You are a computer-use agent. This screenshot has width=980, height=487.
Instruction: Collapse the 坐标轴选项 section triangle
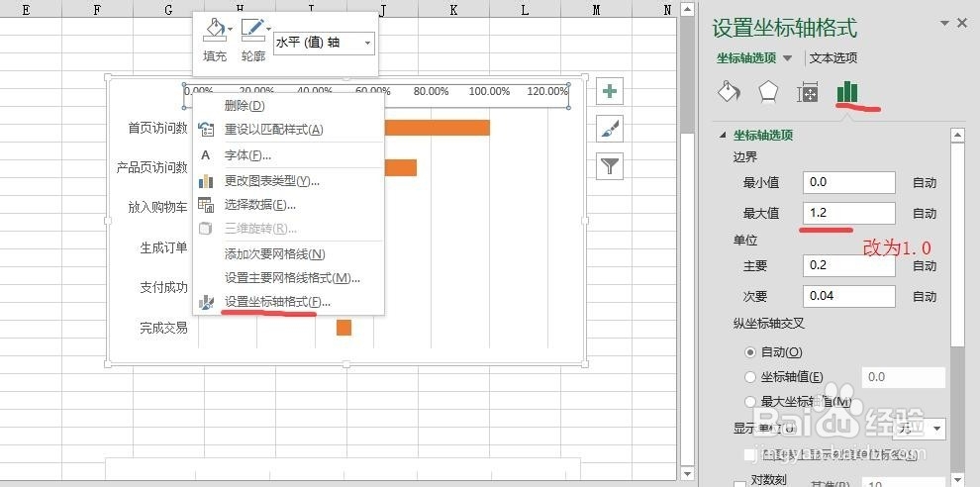tap(724, 135)
